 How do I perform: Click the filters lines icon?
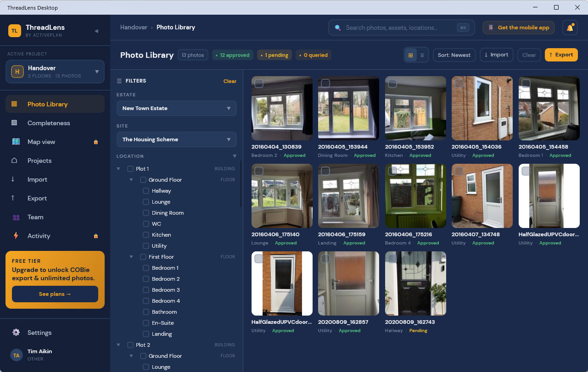coord(119,81)
